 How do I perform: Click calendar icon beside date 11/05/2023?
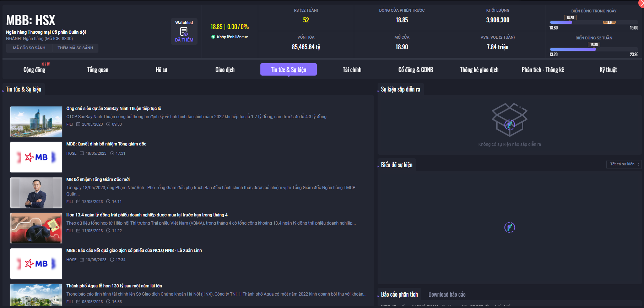(79, 231)
